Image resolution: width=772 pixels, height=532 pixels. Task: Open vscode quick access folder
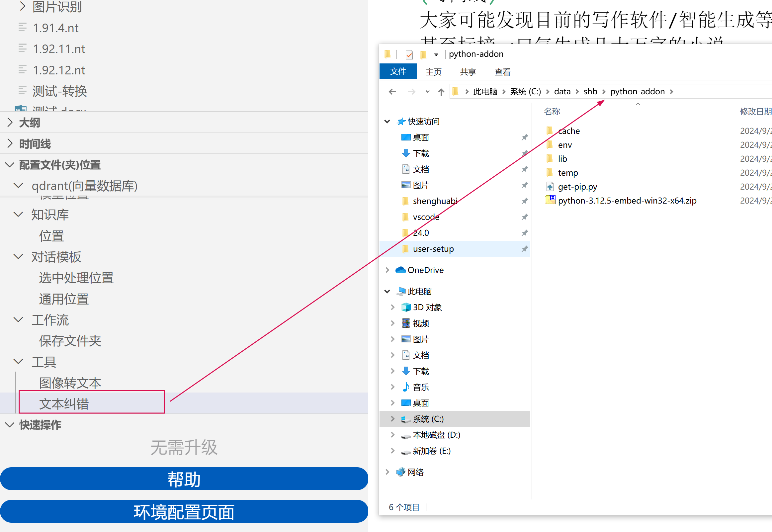click(x=426, y=217)
